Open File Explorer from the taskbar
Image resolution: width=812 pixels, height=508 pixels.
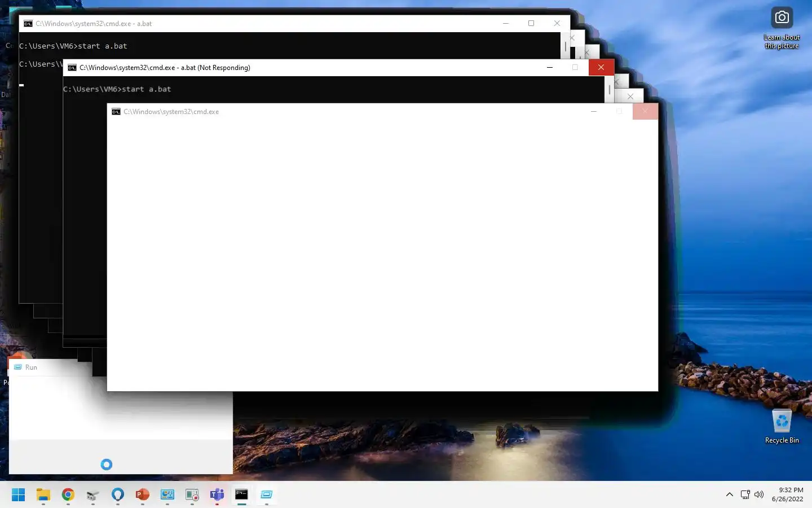point(43,495)
